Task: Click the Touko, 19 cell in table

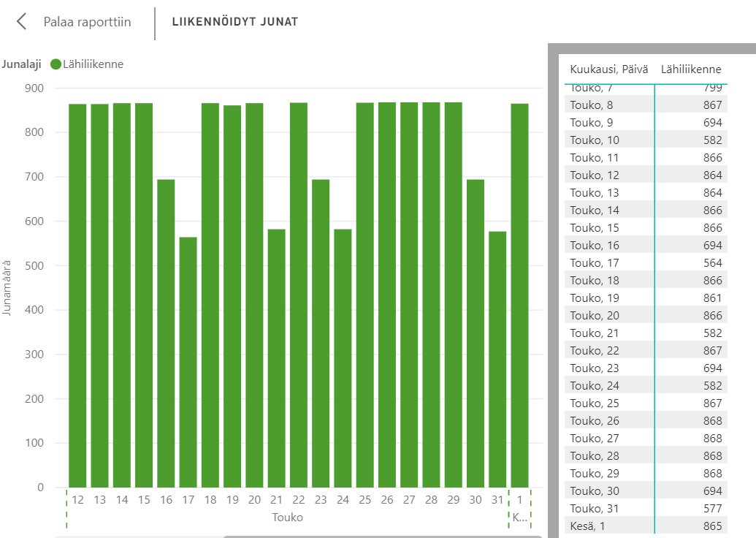Action: tap(595, 298)
